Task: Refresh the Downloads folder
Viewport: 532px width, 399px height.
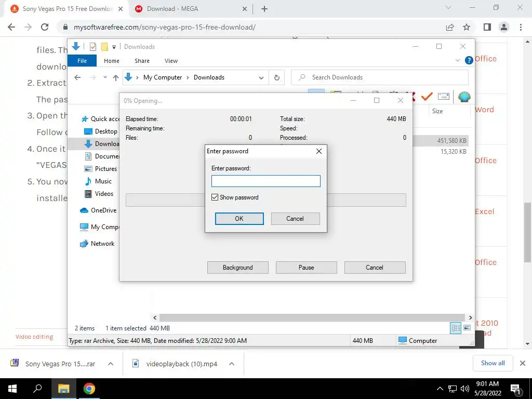Action: click(277, 78)
